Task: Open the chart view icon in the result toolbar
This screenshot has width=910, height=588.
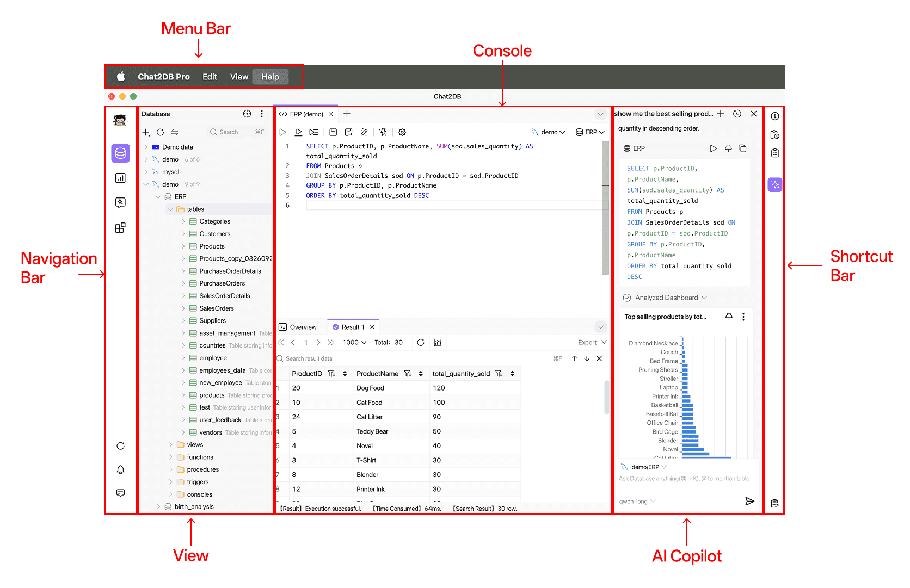Action: coord(438,342)
